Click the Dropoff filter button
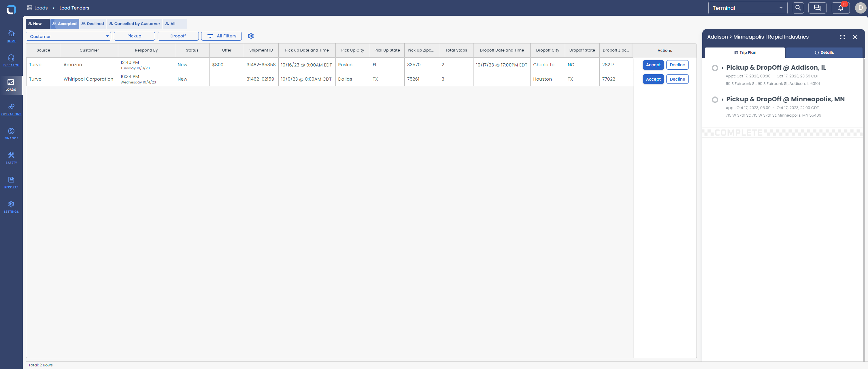This screenshot has height=369, width=868. (178, 36)
